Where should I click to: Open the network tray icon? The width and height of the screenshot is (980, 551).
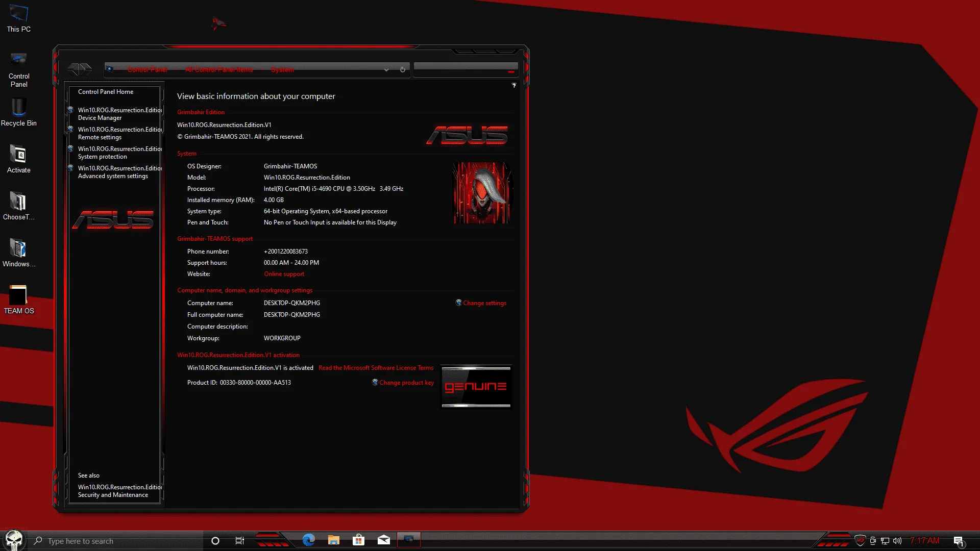pos(885,541)
